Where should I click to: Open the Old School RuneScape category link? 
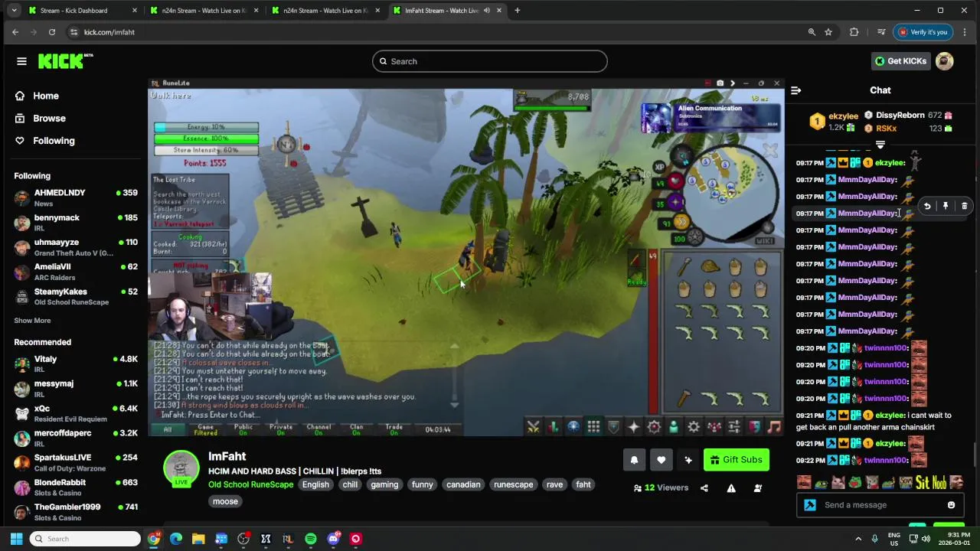(250, 484)
